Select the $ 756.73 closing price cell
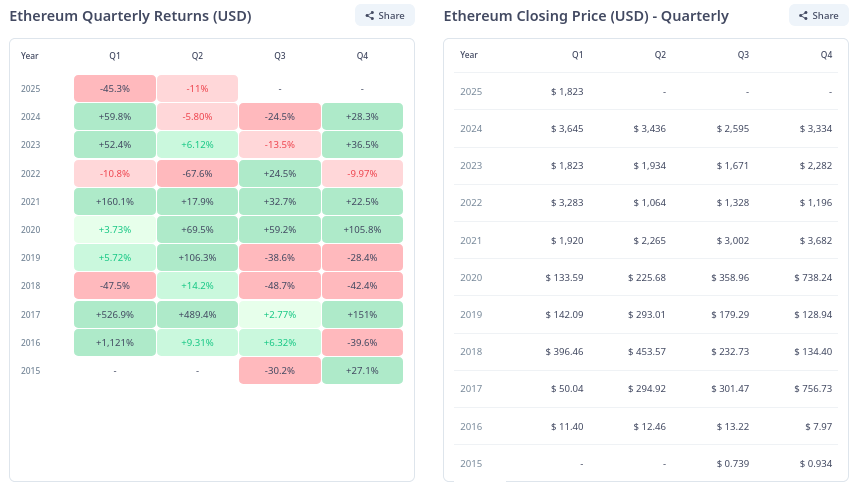Screen dimensions: 864x487 click(811, 389)
